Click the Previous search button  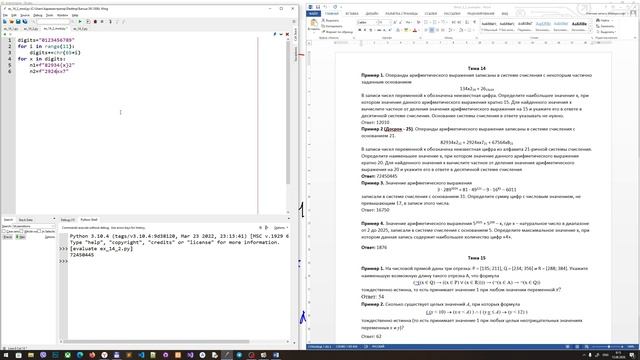tap(7, 237)
